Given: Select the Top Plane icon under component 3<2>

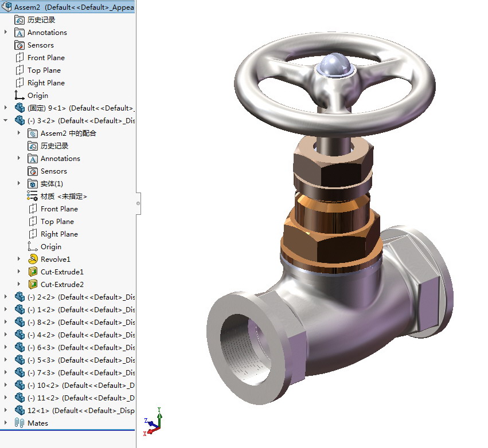Looking at the screenshot, I should (33, 221).
